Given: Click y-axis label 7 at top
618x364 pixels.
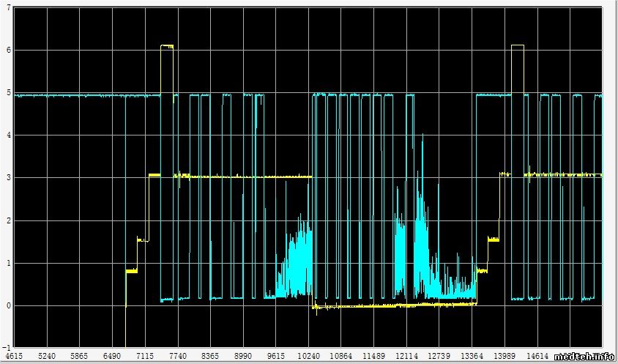Looking at the screenshot, I should point(7,7).
